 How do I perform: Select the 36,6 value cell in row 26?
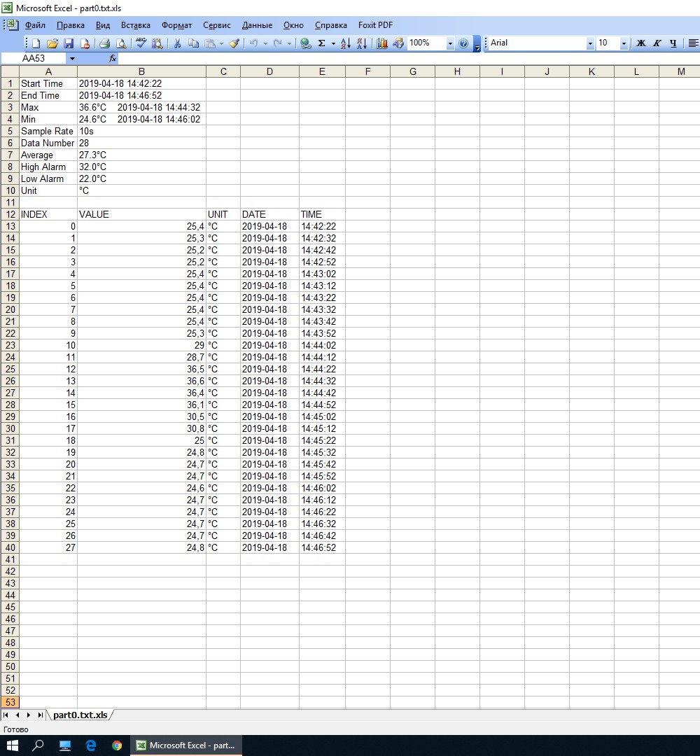[x=141, y=381]
